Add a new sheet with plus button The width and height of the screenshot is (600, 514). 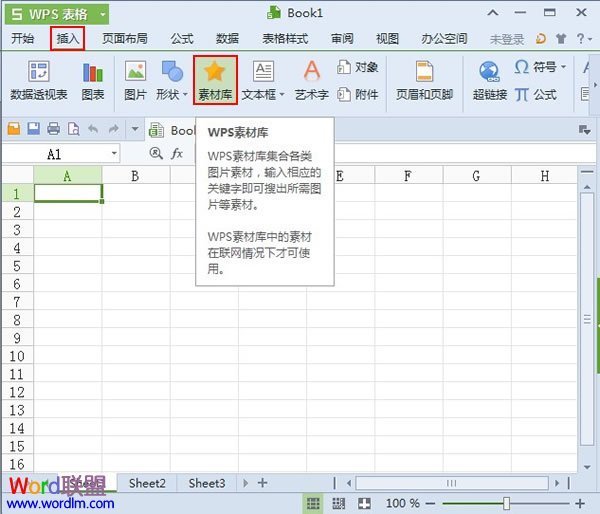[x=262, y=483]
